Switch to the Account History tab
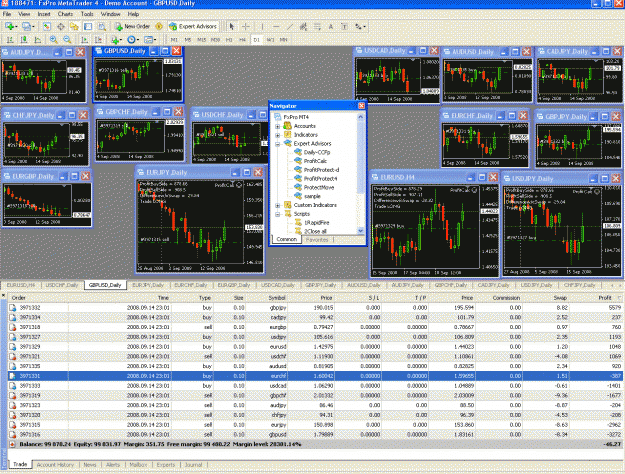This screenshot has height=474, width=625. click(x=55, y=465)
